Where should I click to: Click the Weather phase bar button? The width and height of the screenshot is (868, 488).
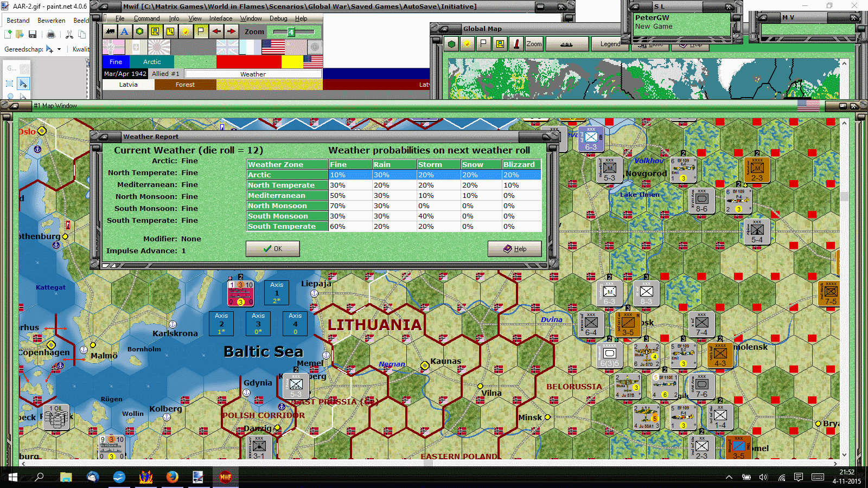[x=253, y=74]
